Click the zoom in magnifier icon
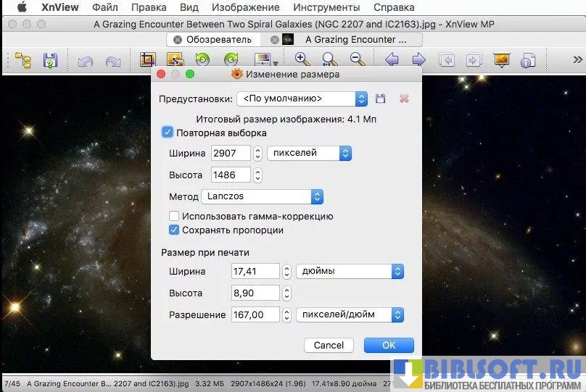Image resolution: width=586 pixels, height=392 pixels. click(x=302, y=61)
